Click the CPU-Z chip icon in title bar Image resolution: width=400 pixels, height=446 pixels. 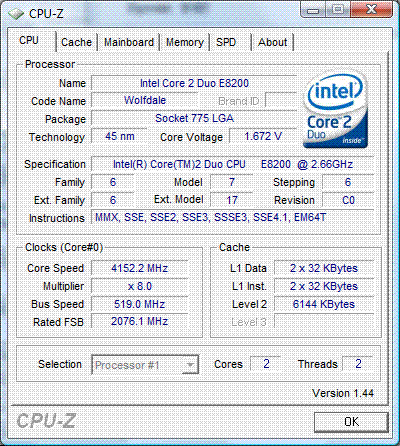[16, 14]
